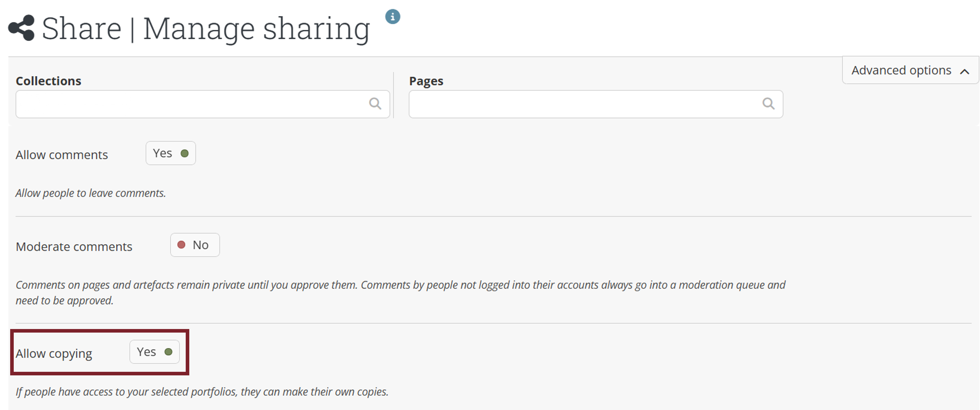The width and height of the screenshot is (980, 410).
Task: Click the magnifier icon in the Collections field
Action: (x=375, y=104)
